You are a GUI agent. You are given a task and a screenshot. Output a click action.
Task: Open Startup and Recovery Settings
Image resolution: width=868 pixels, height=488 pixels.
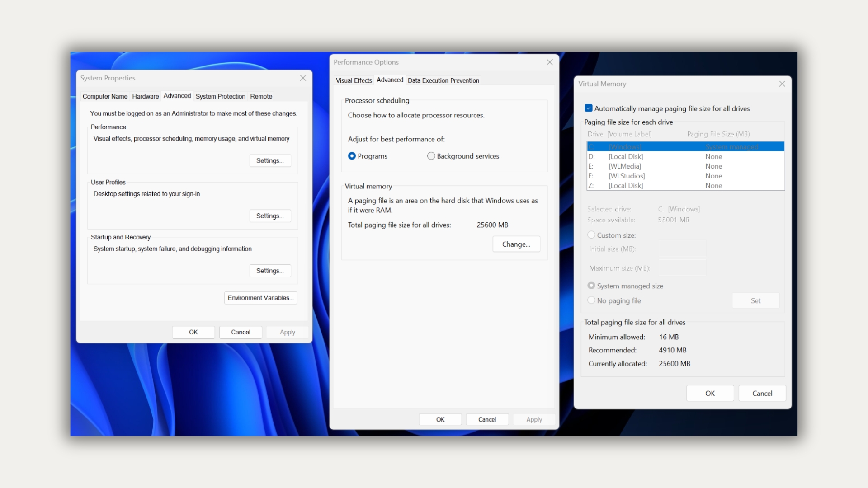click(x=270, y=271)
